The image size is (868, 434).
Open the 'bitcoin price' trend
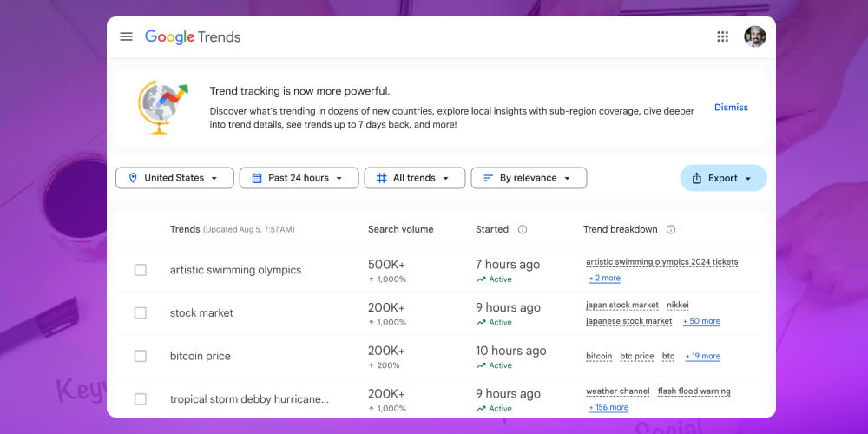click(x=201, y=357)
